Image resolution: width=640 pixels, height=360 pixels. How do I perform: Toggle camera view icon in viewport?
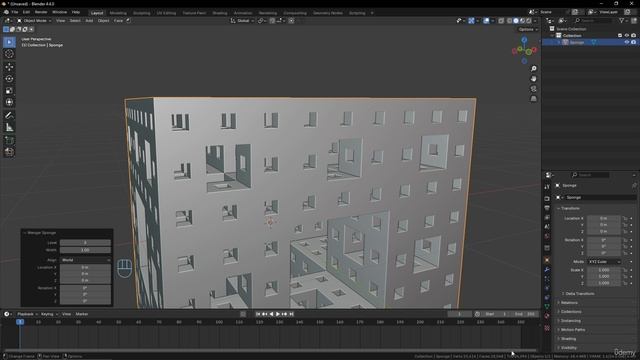tap(533, 89)
